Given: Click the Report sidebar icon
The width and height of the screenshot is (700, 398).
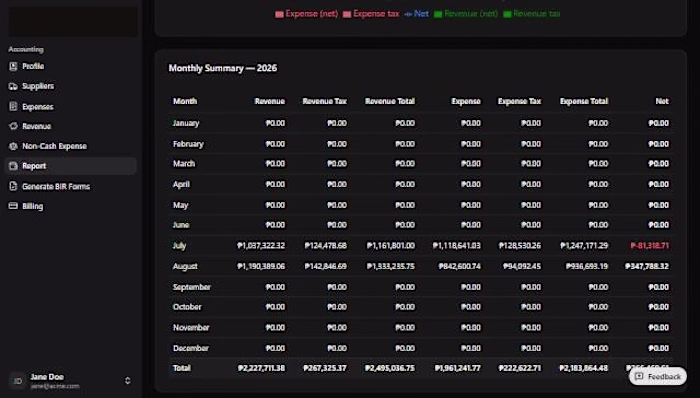Looking at the screenshot, I should (13, 166).
